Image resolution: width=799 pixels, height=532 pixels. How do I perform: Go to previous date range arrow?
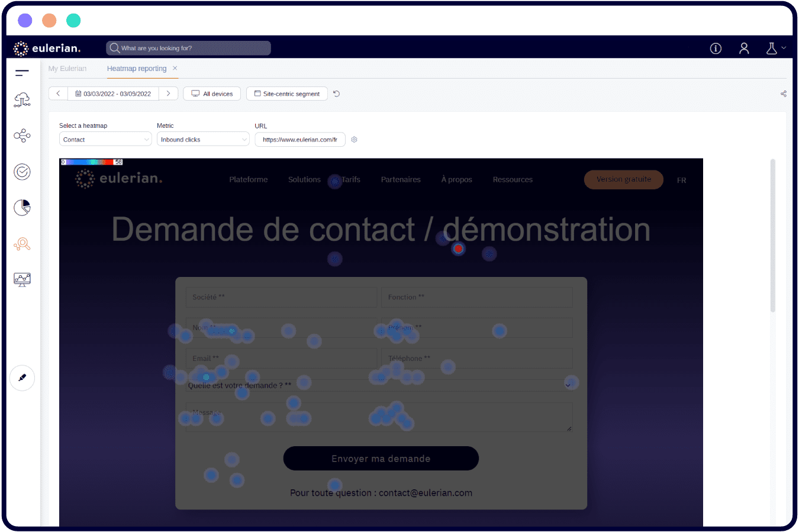point(58,93)
